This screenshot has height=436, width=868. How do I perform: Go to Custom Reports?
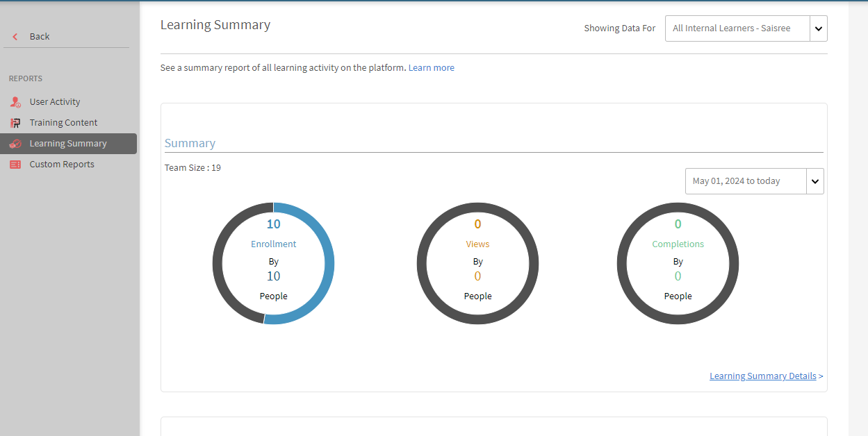point(62,165)
